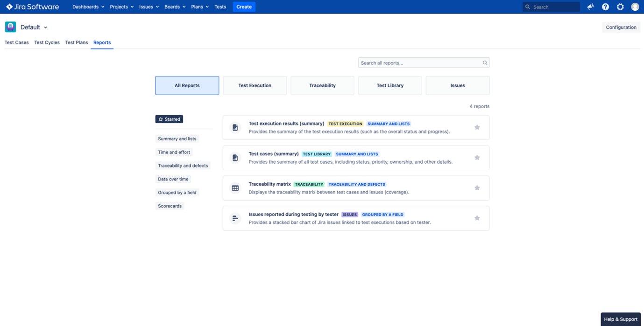Open the settings gear icon
Viewport: 644px width, 326px height.
(620, 7)
